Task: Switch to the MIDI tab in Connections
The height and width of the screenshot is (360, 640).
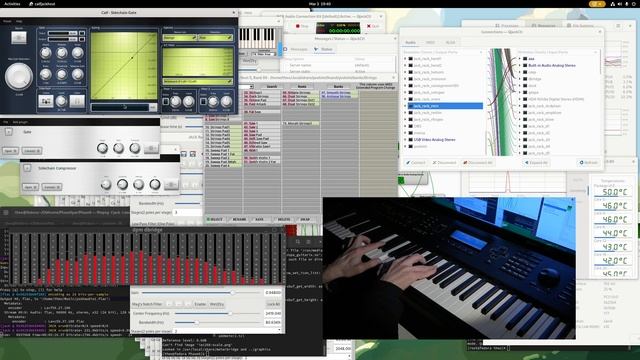Action: [430, 42]
